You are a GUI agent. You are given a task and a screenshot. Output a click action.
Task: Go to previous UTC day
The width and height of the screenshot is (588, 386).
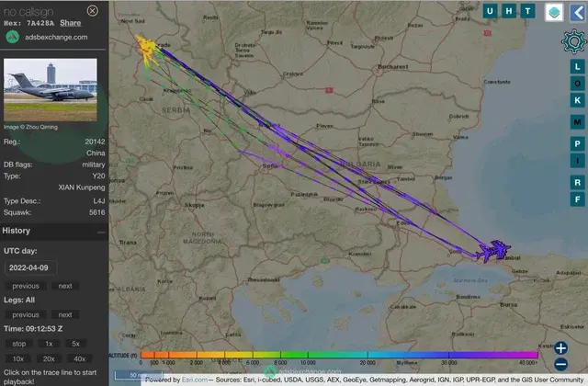coord(26,286)
